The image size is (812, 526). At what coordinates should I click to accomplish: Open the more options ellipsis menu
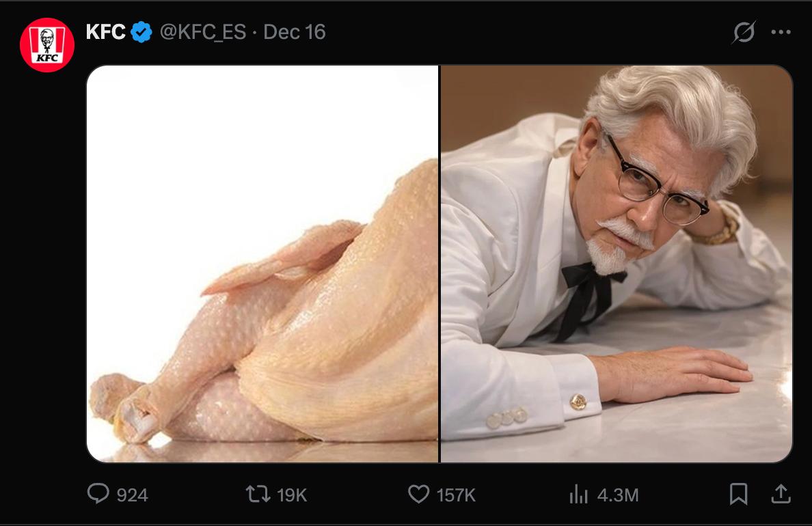pos(781,32)
